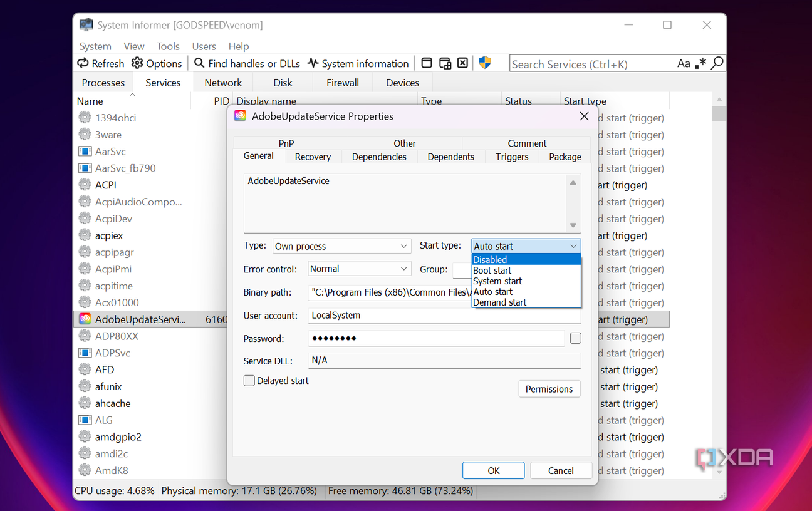812x511 pixels.
Task: Switch to the Network tab
Action: tap(223, 83)
